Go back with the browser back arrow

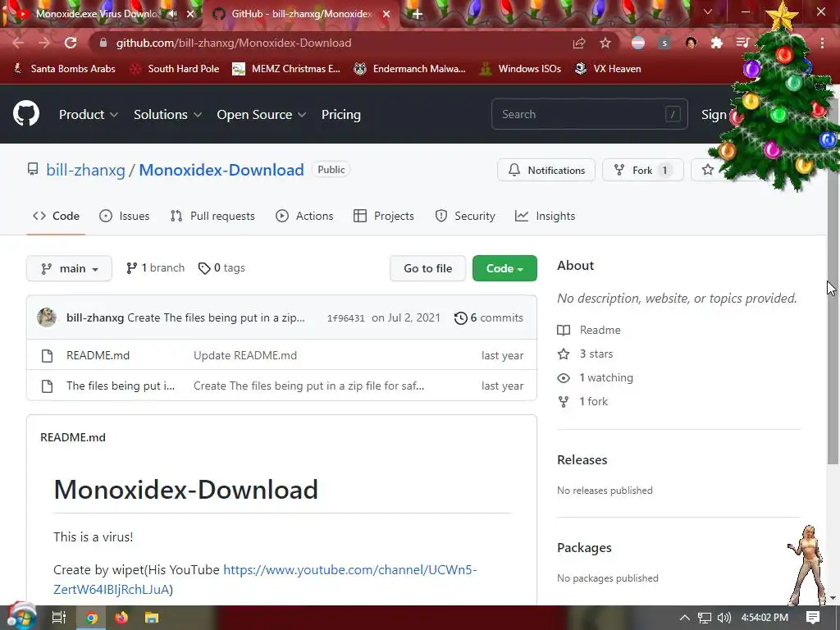[18, 43]
